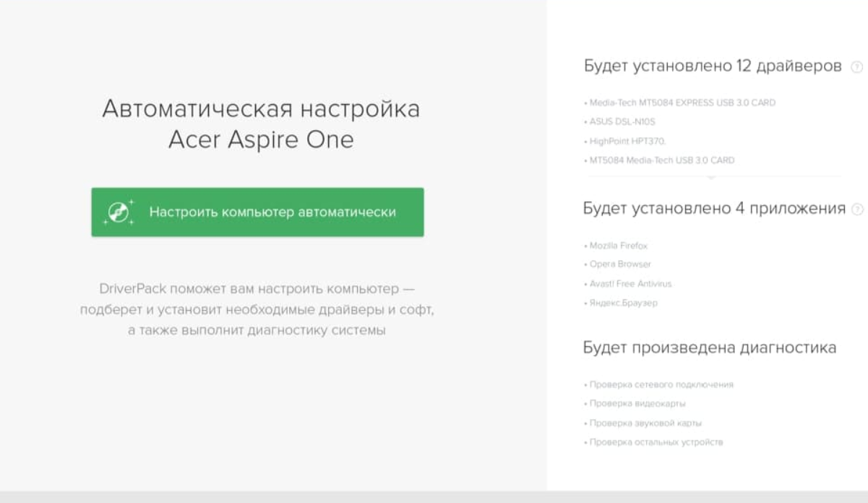The image size is (868, 503).
Task: Click the disc icon on the green button
Action: click(119, 212)
